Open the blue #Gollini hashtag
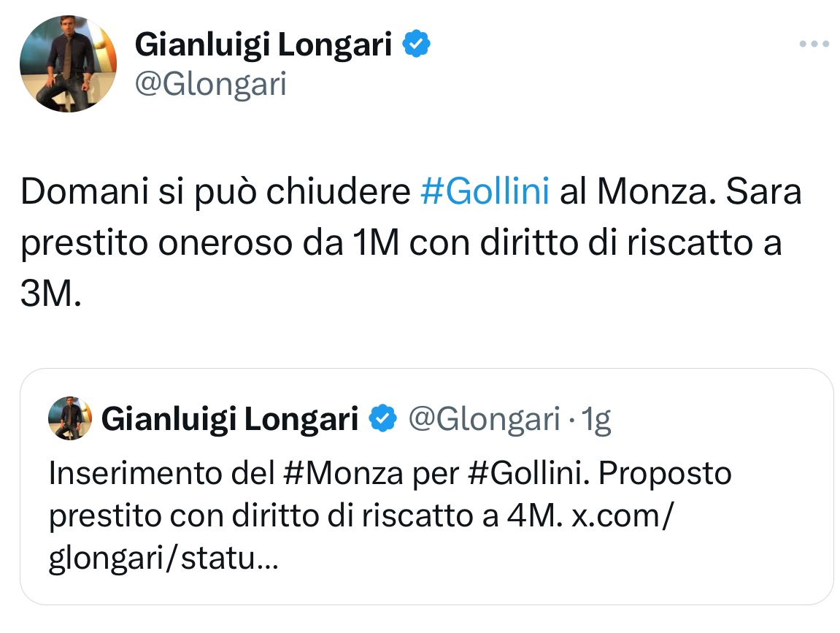This screenshot has height=633, width=840. (x=485, y=193)
